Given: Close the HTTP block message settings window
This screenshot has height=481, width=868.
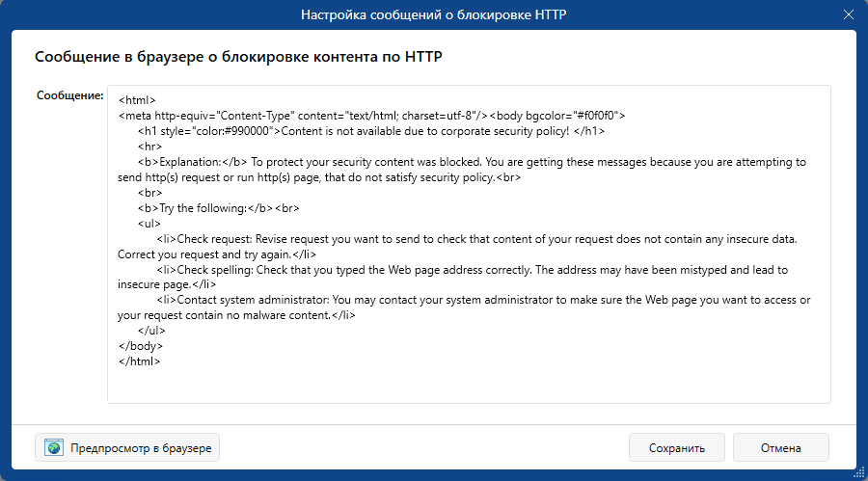Looking at the screenshot, I should (x=848, y=15).
